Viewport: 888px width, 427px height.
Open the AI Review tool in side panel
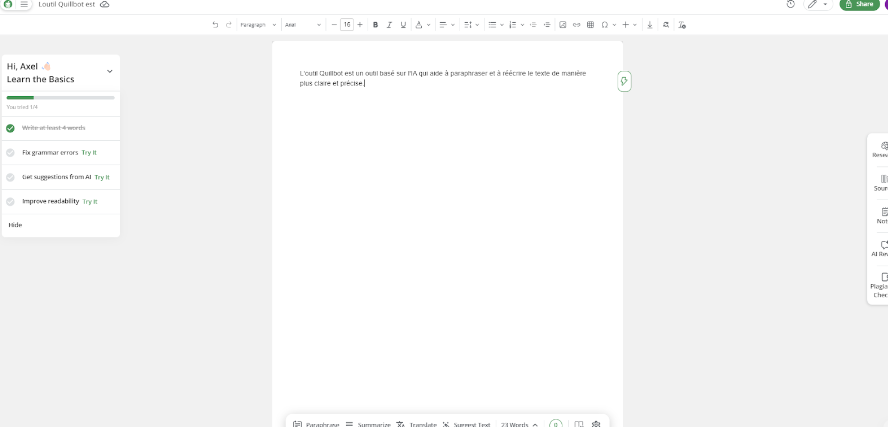click(x=880, y=249)
